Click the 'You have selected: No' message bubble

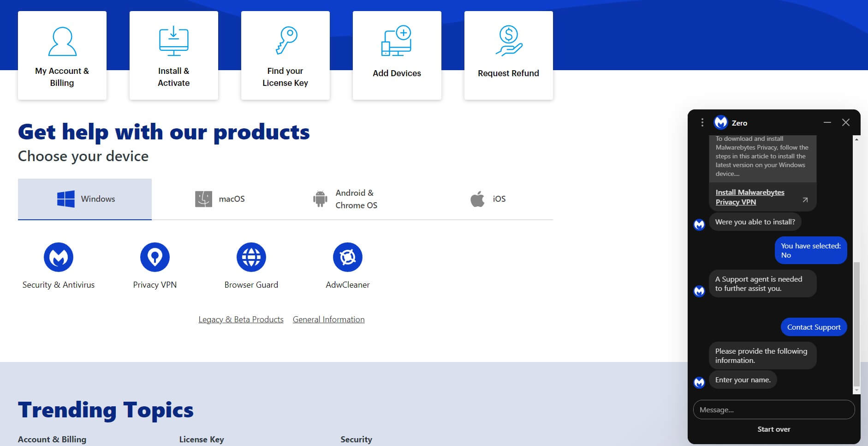click(x=811, y=250)
